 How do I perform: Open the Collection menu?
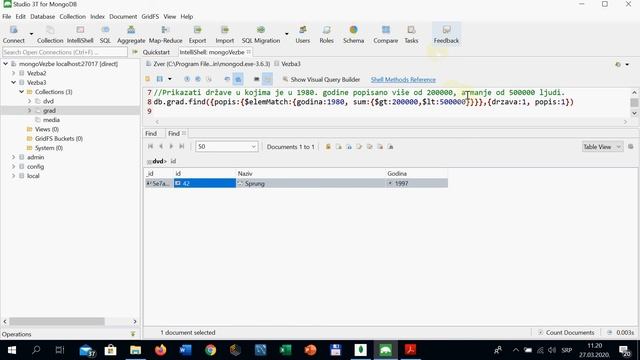point(73,17)
